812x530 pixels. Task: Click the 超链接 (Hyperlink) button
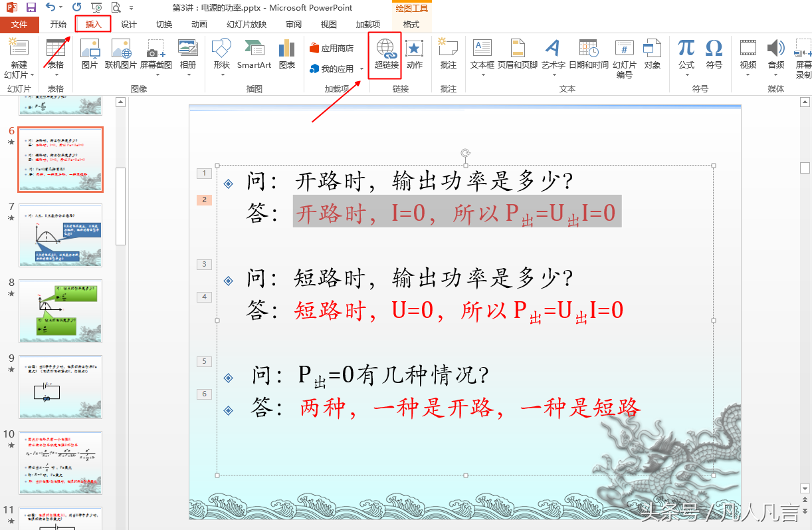click(386, 55)
